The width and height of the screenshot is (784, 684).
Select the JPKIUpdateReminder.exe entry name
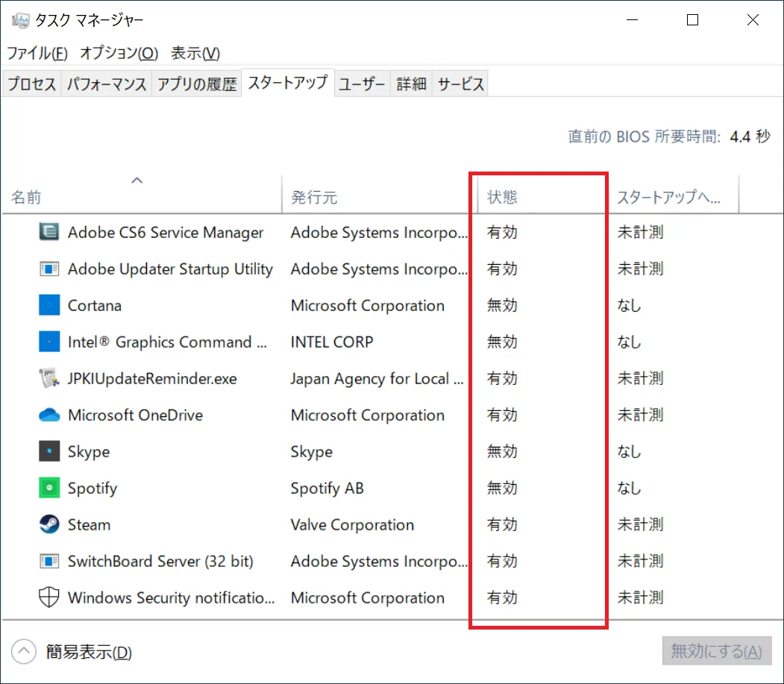[x=152, y=378]
